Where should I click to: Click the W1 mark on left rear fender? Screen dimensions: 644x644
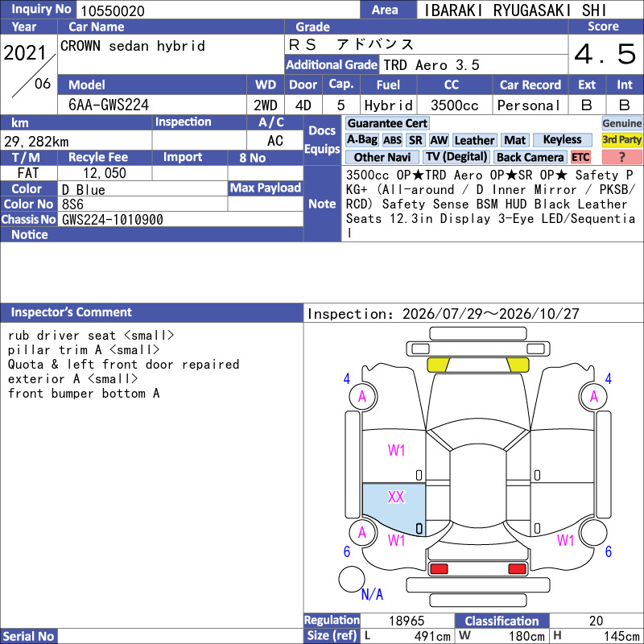396,540
